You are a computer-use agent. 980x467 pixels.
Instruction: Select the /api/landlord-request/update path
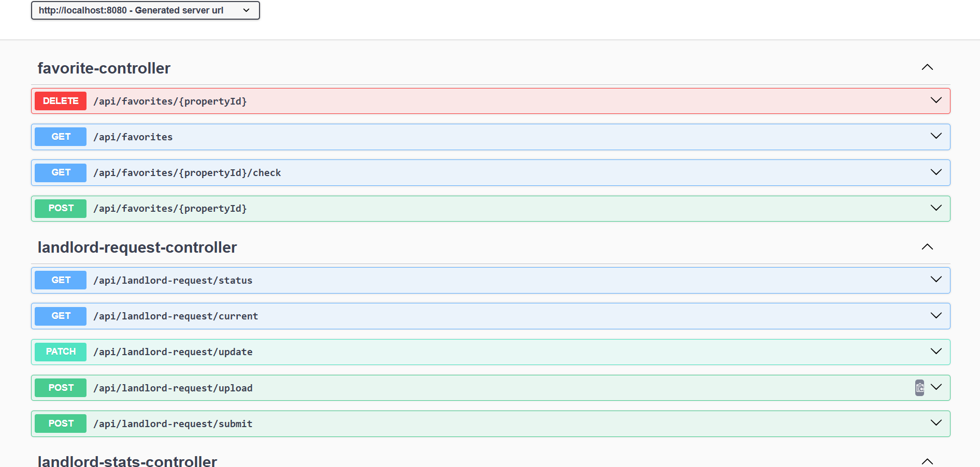[x=173, y=352]
